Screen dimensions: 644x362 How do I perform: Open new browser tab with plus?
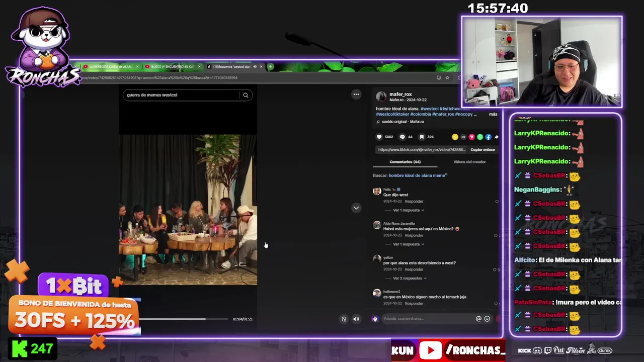pyautogui.click(x=270, y=66)
